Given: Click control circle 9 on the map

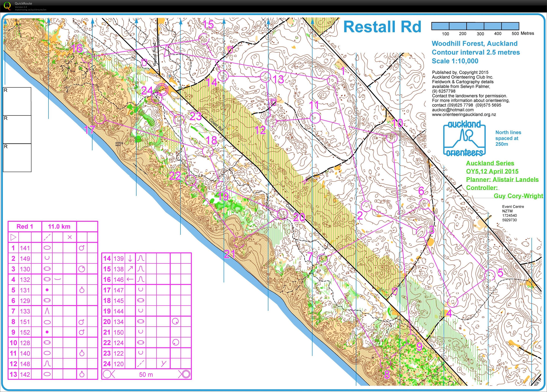Looking at the screenshot, I should click(x=411, y=339).
